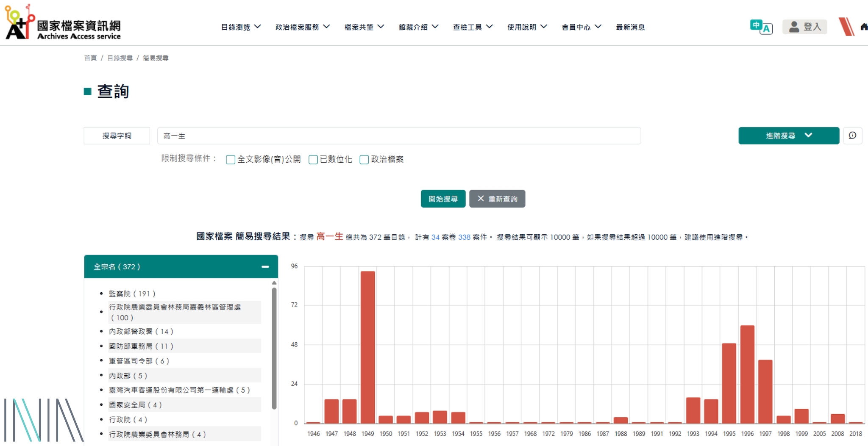The height and width of the screenshot is (446, 868).
Task: Filter by 內政部警政署 ( 14 )
Action: [141, 332]
